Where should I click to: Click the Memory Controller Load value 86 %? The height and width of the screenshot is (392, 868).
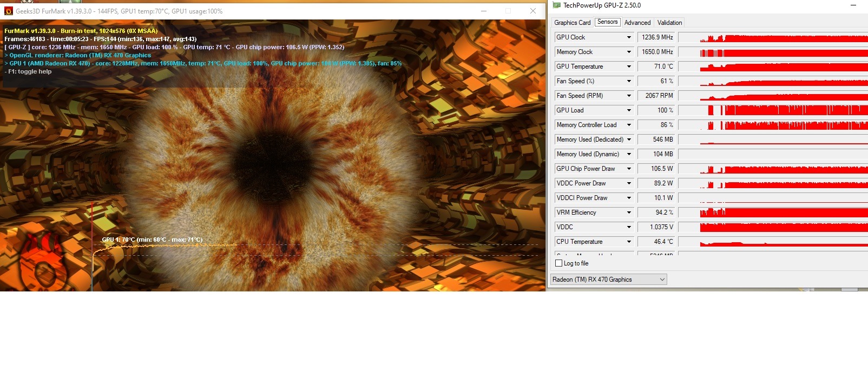pyautogui.click(x=656, y=125)
